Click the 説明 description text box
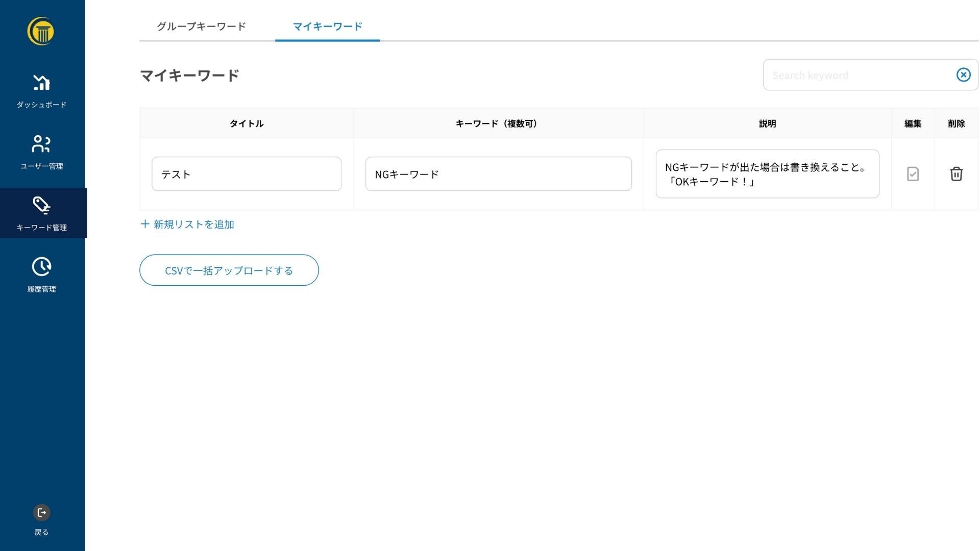980x551 pixels. coord(767,174)
